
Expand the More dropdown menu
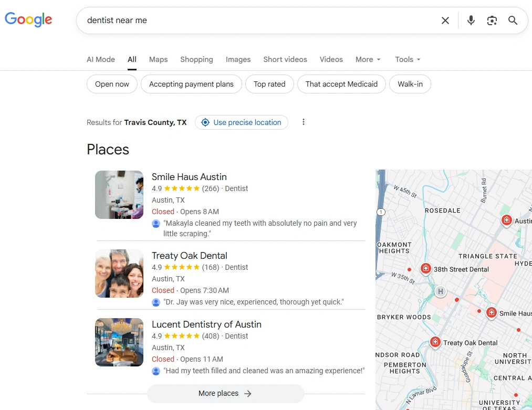368,59
